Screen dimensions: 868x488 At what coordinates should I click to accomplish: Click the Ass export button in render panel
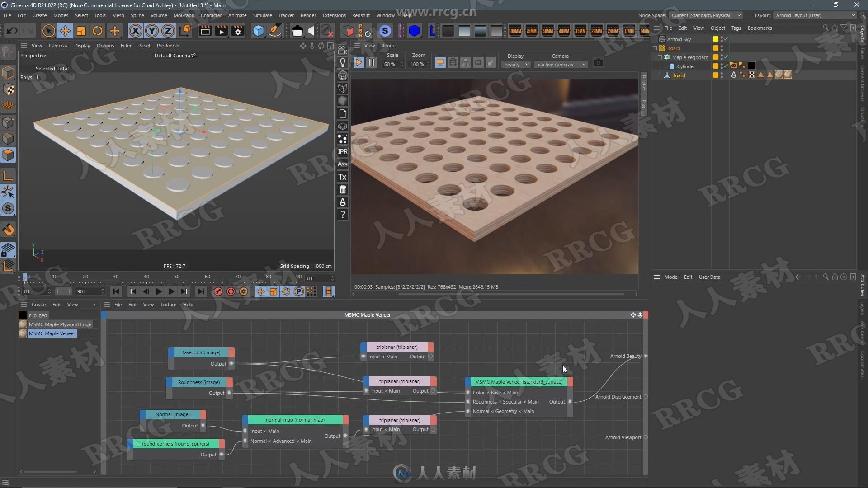(343, 164)
